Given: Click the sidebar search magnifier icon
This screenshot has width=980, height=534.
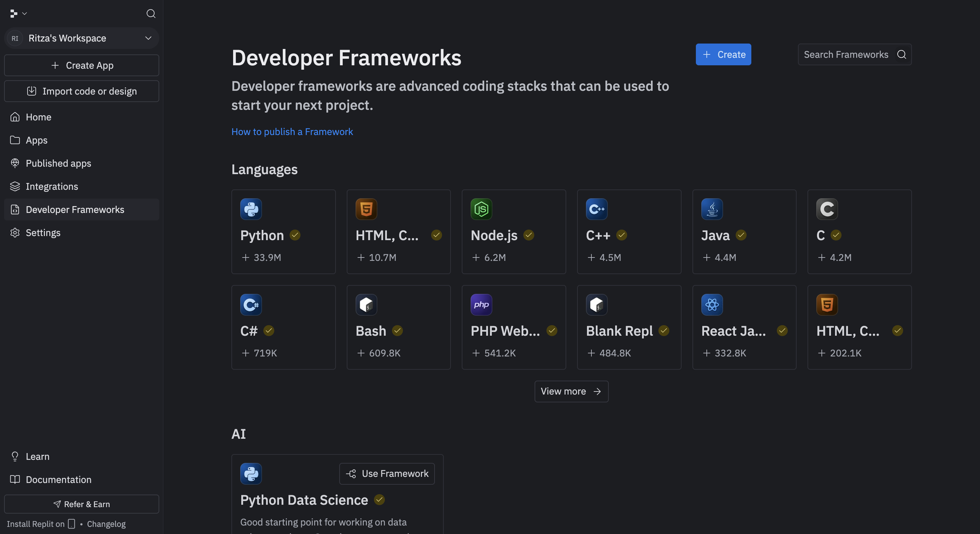Looking at the screenshot, I should pos(151,14).
